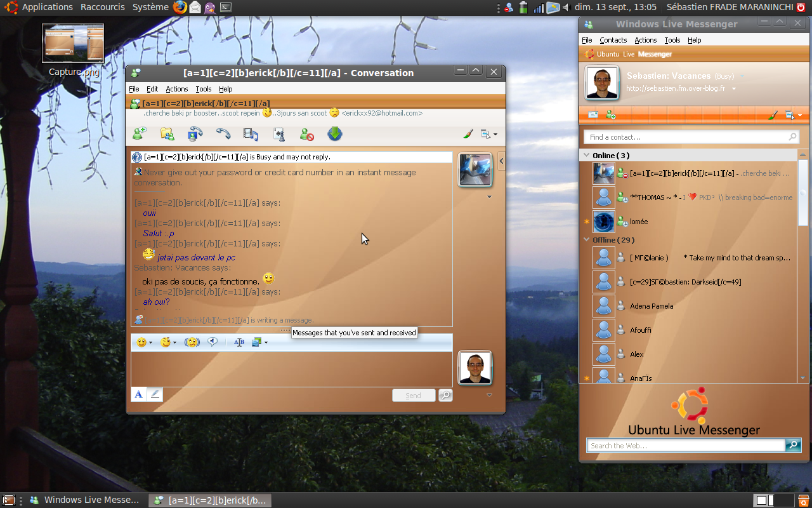This screenshot has width=812, height=508.
Task: Click in the message input area
Action: [292, 369]
